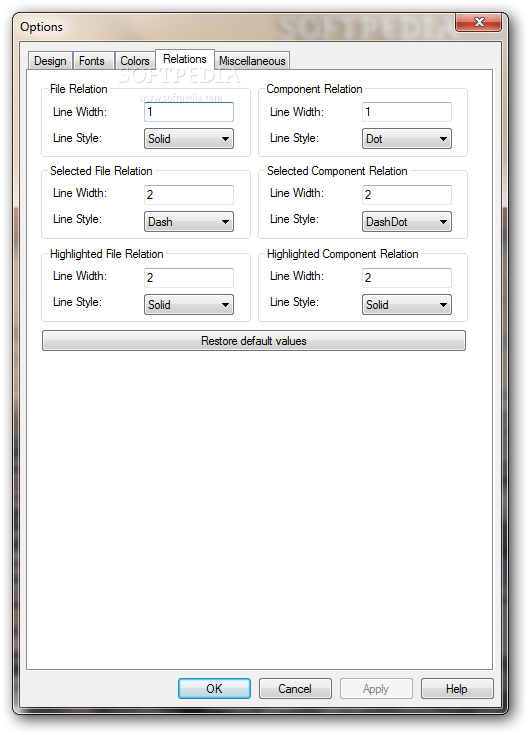Open the Fonts tab
The image size is (529, 735).
pos(92,61)
